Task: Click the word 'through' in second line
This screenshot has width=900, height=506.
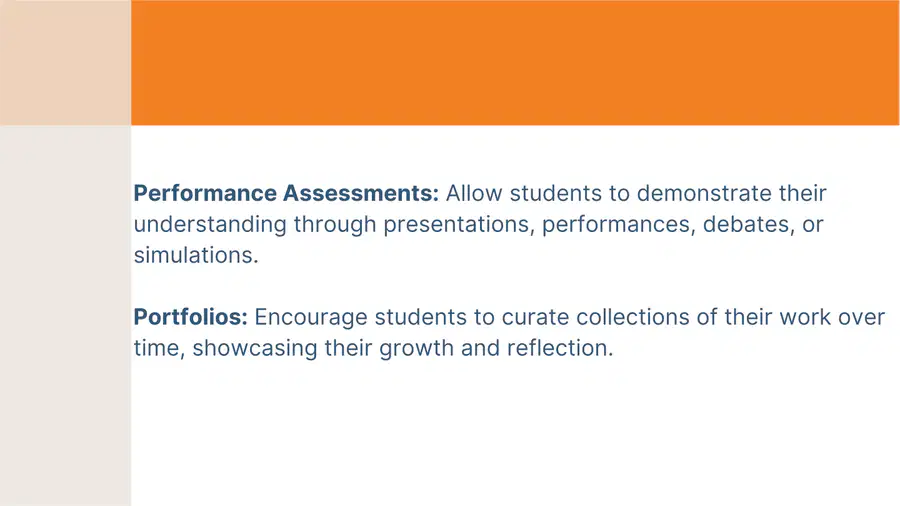Action: pos(335,225)
